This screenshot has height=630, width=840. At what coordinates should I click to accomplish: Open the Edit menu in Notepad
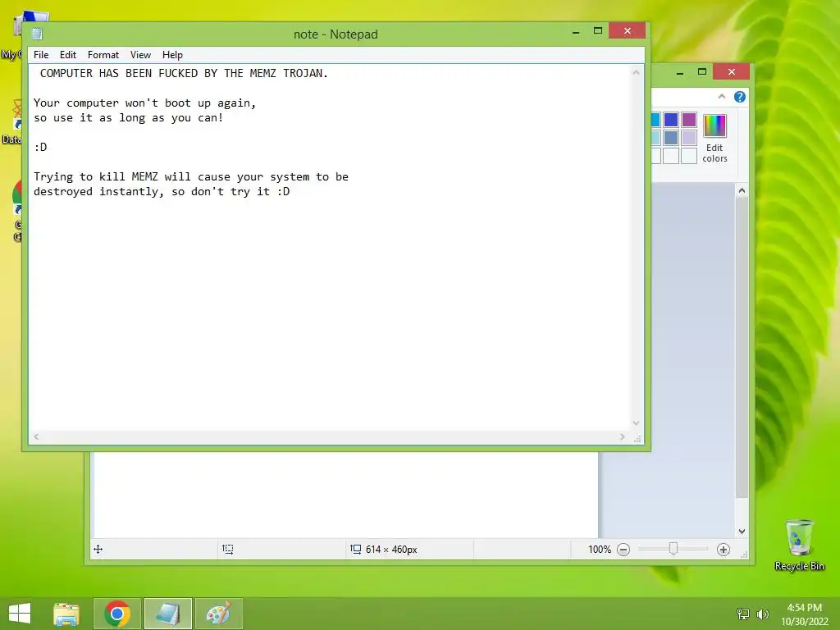tap(67, 55)
